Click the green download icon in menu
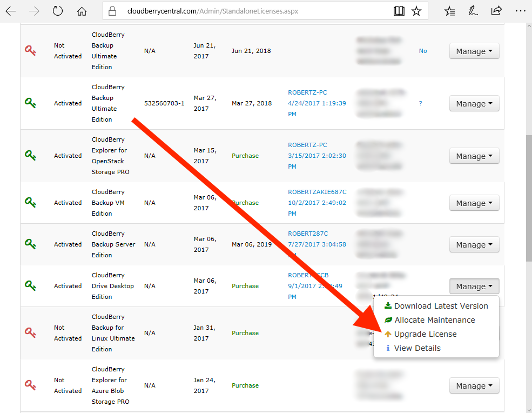 [388, 305]
